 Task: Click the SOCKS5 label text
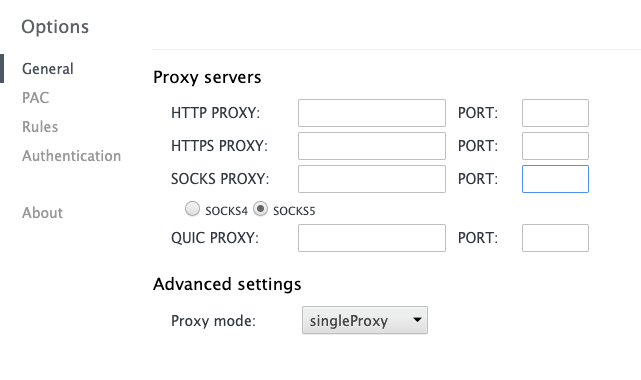point(294,211)
